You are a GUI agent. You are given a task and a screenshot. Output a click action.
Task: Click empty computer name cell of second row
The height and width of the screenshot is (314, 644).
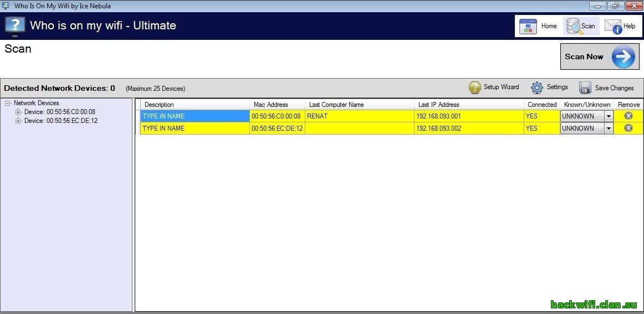360,128
